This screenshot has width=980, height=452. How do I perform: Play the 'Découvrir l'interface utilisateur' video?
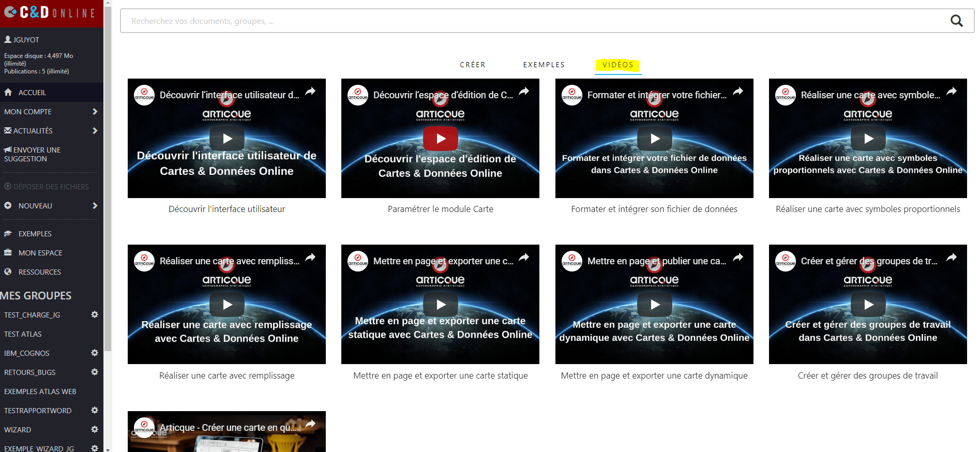[x=227, y=138]
